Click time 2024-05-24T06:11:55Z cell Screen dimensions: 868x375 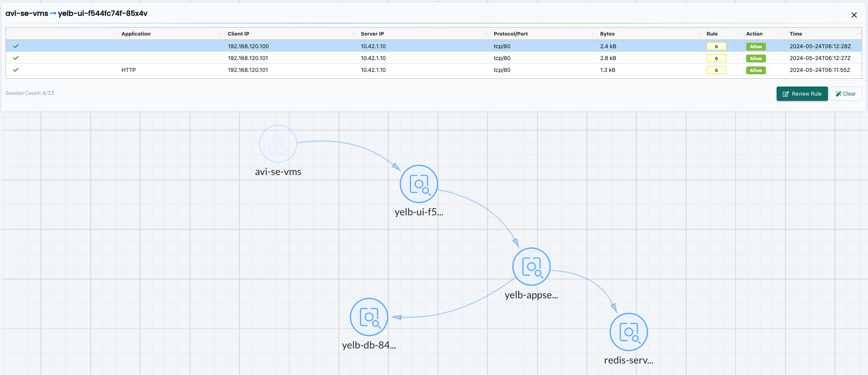820,70
